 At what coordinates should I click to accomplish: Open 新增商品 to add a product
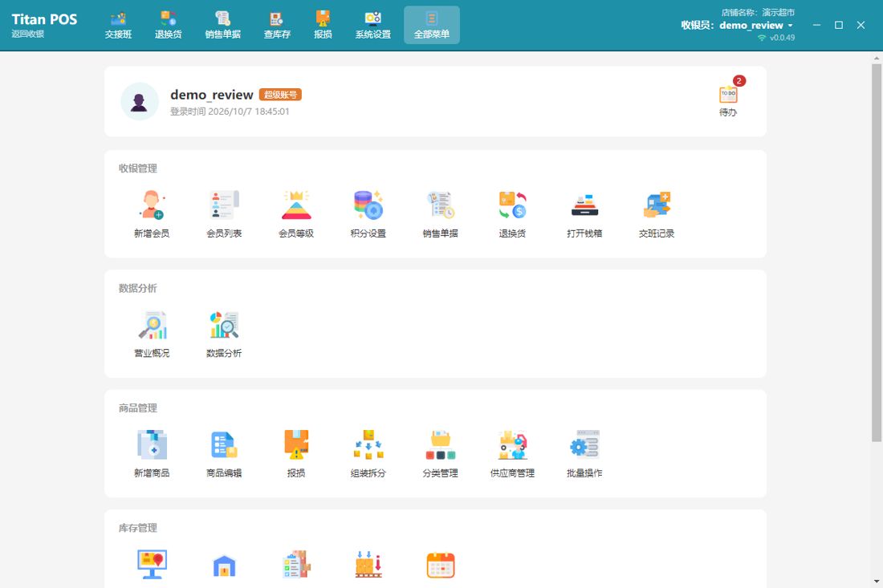[152, 454]
